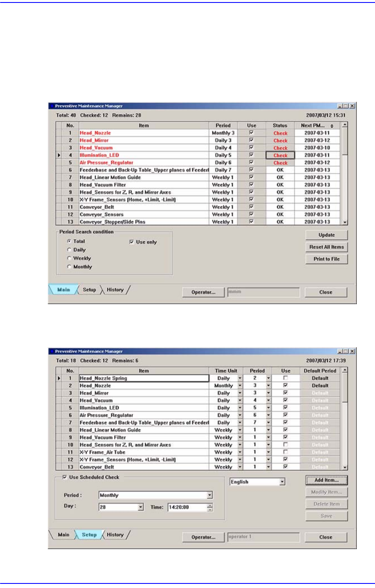Toggle the Use Scheduled Check checkbox
375x588 pixels.
(x=64, y=477)
